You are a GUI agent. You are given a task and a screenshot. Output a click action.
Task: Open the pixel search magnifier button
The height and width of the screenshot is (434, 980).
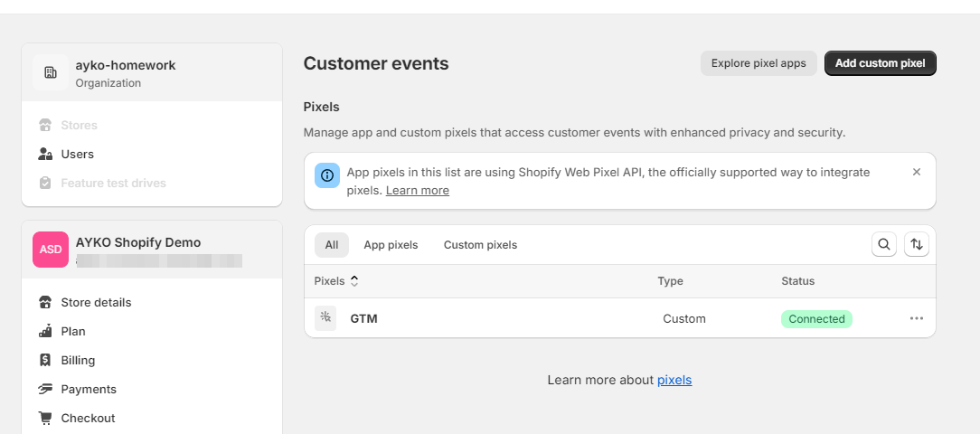pos(884,244)
